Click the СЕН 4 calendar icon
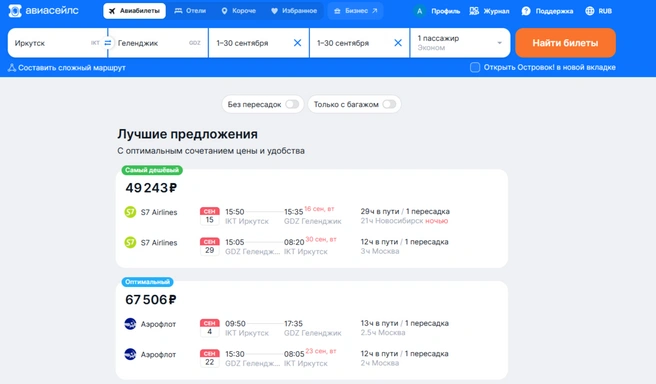 pos(210,328)
